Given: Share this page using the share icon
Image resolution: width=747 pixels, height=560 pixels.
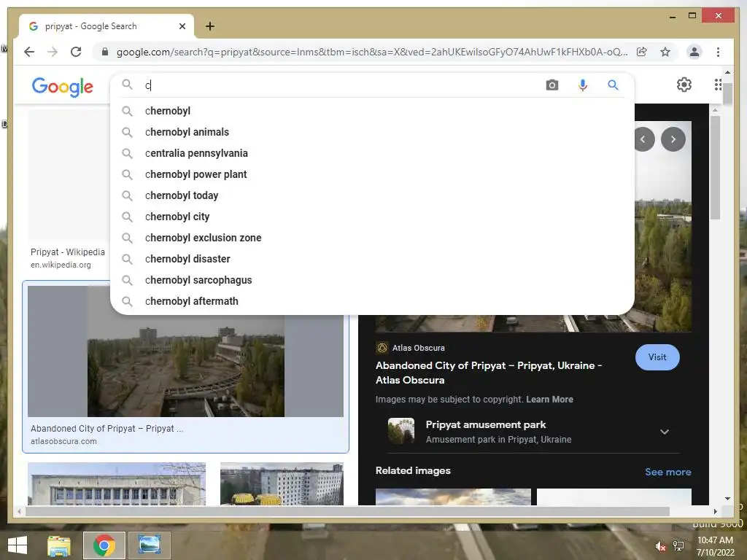Looking at the screenshot, I should coord(642,52).
